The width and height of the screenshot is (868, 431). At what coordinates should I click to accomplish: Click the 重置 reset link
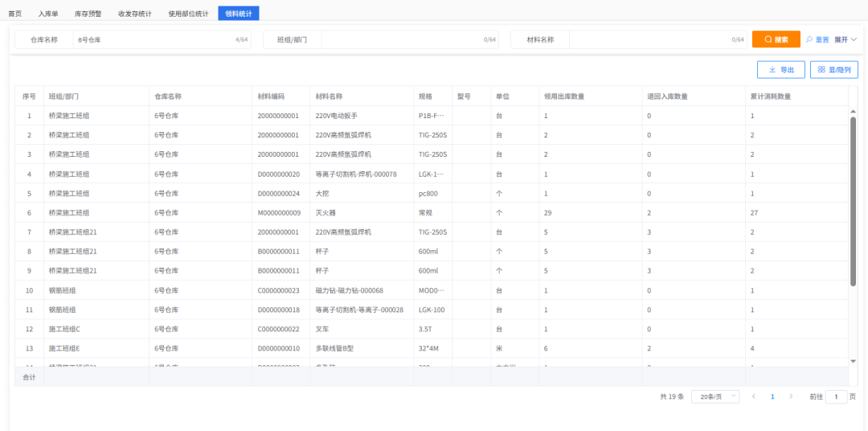pyautogui.click(x=817, y=40)
